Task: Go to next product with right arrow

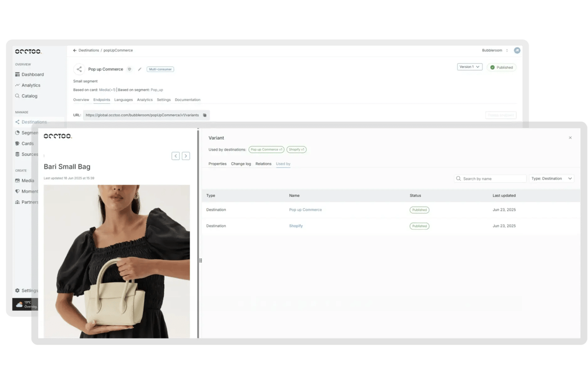Action: pyautogui.click(x=186, y=156)
